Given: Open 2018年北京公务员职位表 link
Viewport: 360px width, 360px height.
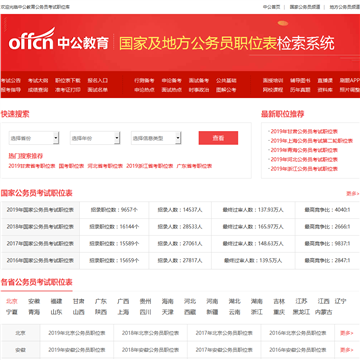Looking at the screenshot, I should point(150,333).
